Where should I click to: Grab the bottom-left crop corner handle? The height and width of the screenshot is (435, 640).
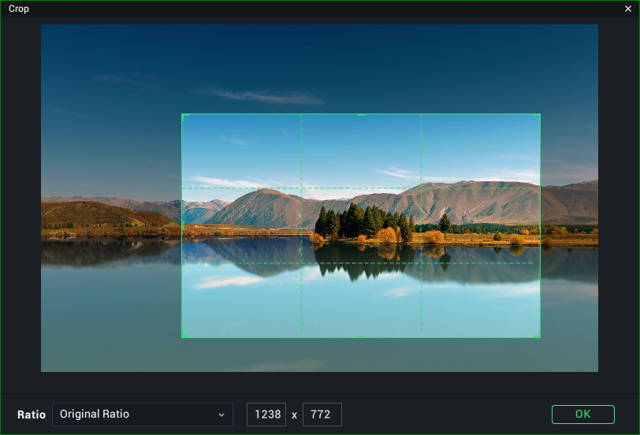pos(183,335)
